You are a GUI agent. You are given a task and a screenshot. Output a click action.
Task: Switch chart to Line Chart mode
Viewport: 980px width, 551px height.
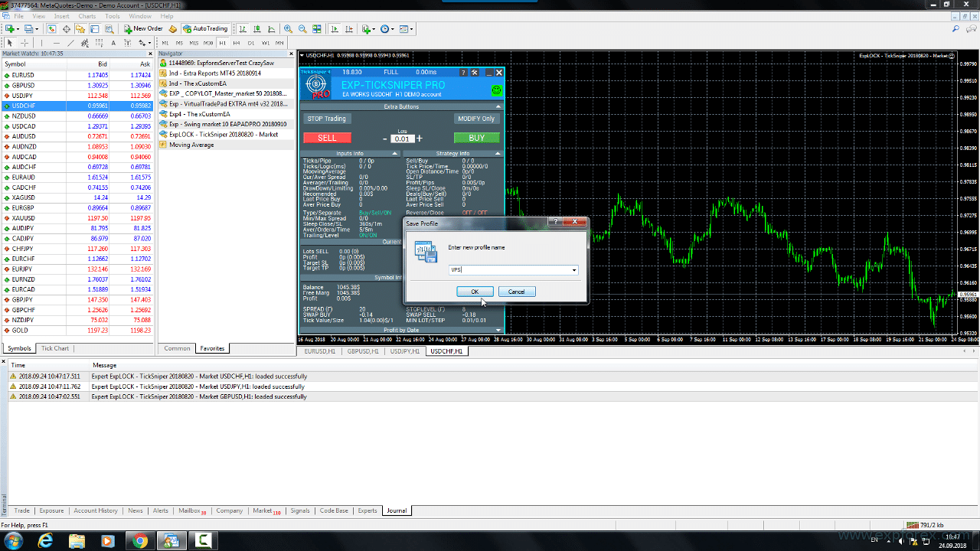click(x=271, y=29)
